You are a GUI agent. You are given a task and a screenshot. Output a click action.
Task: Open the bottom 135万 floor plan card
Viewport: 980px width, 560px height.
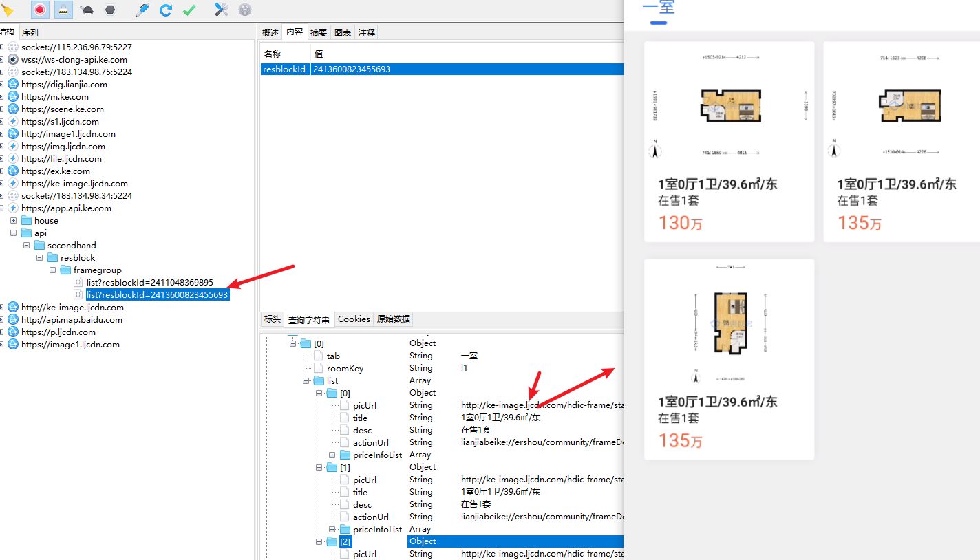(729, 359)
